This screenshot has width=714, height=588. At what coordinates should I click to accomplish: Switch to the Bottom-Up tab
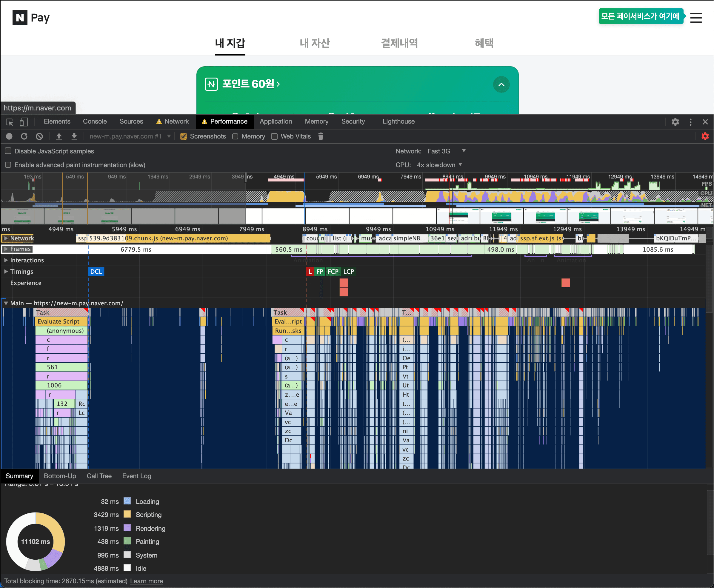point(60,475)
